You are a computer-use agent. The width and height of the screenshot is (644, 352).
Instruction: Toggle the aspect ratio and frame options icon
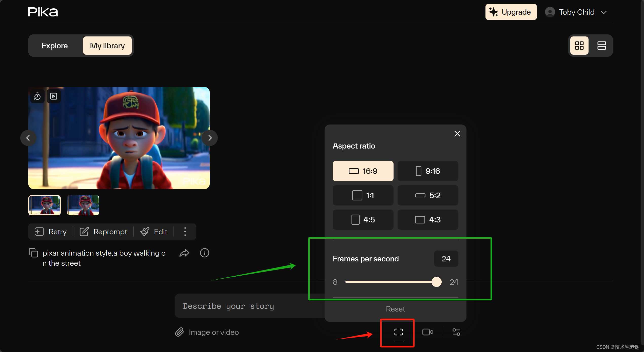tap(398, 332)
